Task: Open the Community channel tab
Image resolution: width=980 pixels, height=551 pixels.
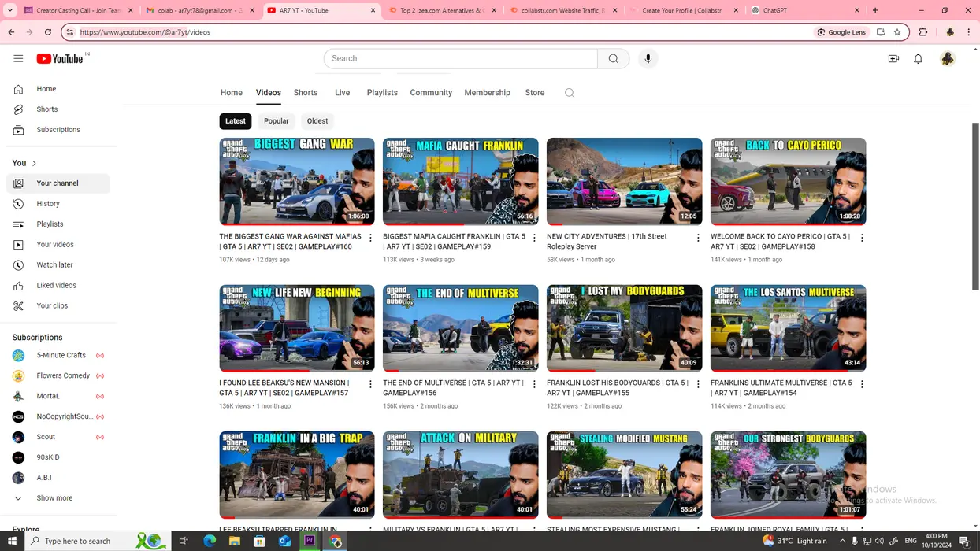Action: 431,93
